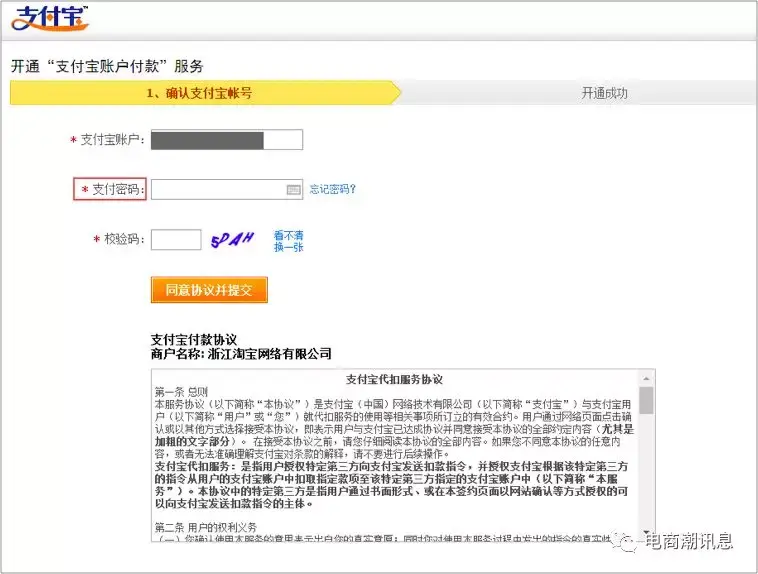The width and height of the screenshot is (758, 574).
Task: Click the soft keyboard icon in password field
Action: coord(293,189)
